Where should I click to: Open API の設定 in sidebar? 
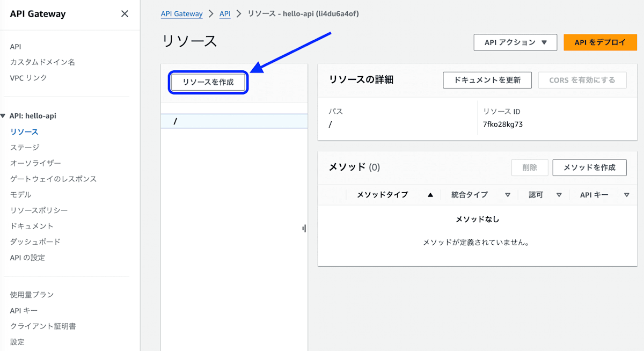click(27, 258)
